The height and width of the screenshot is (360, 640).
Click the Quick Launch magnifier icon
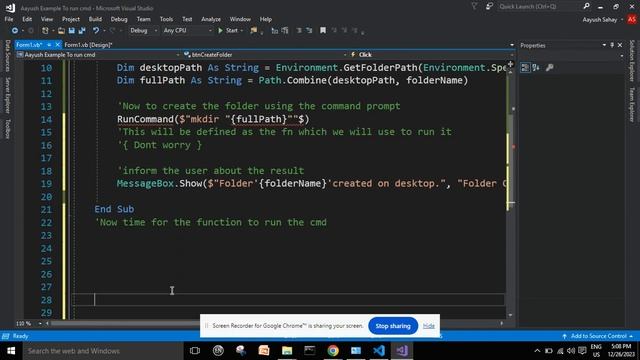(x=586, y=6)
